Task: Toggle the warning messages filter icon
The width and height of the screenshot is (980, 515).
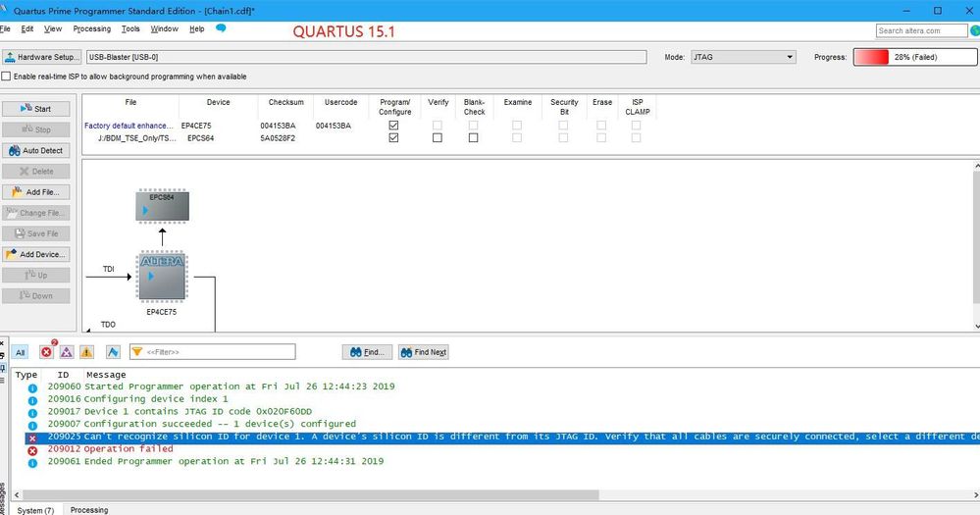Action: coord(87,352)
